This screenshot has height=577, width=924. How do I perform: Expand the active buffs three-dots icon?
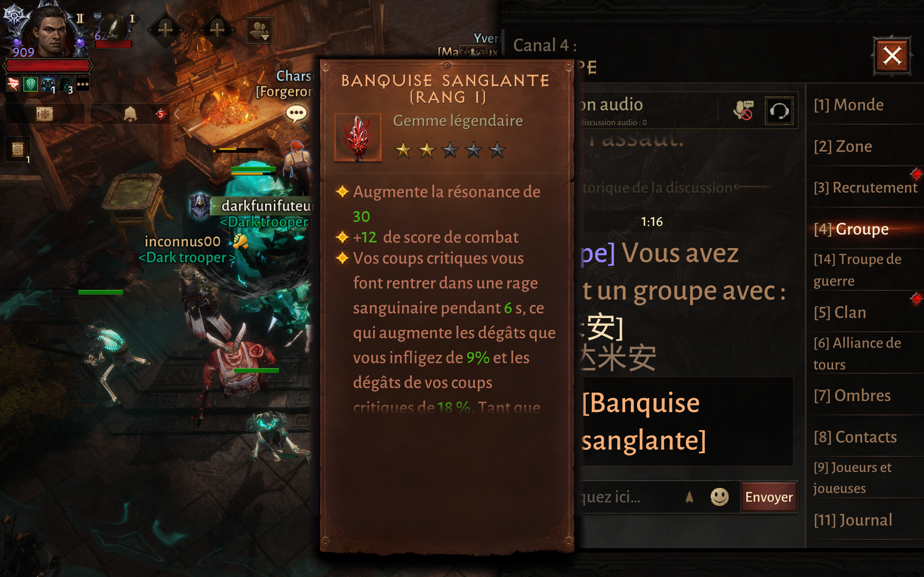point(82,84)
